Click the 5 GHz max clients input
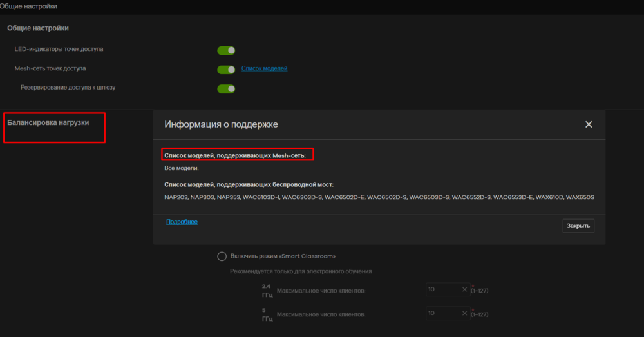644x337 pixels. coord(443,313)
